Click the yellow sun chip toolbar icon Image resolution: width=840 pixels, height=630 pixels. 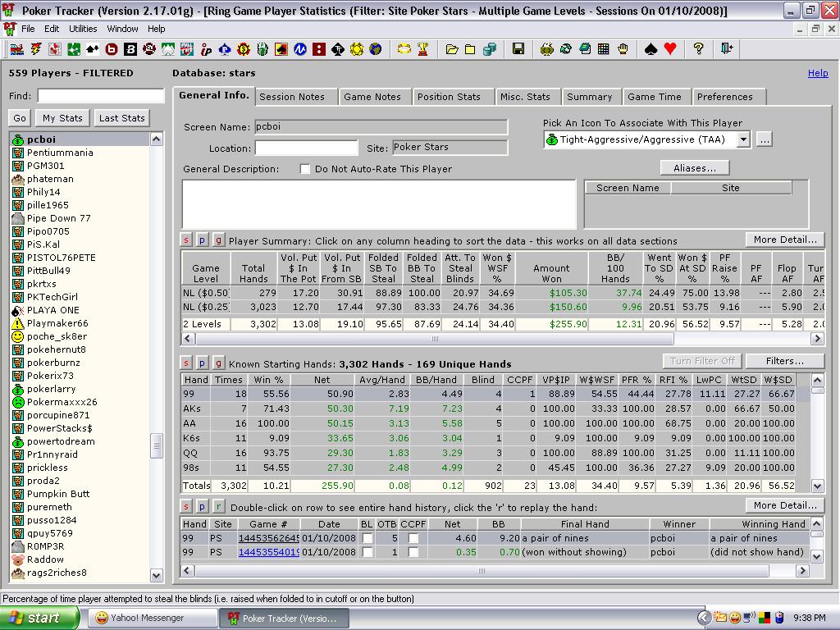point(357,49)
